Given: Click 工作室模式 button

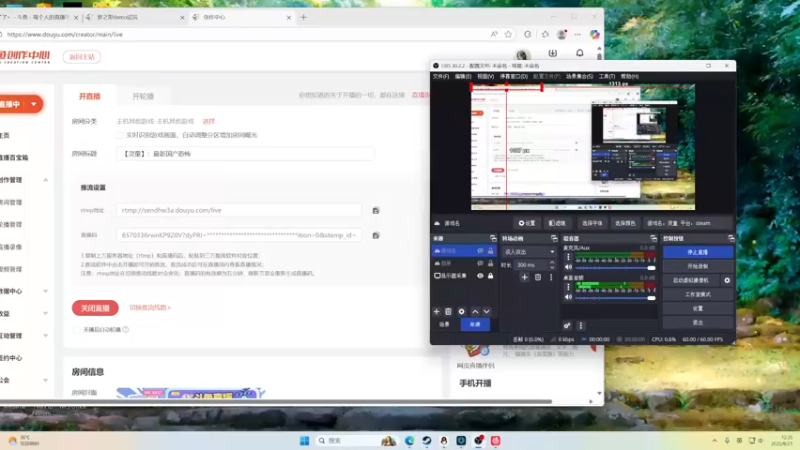Looking at the screenshot, I should pos(697,294).
